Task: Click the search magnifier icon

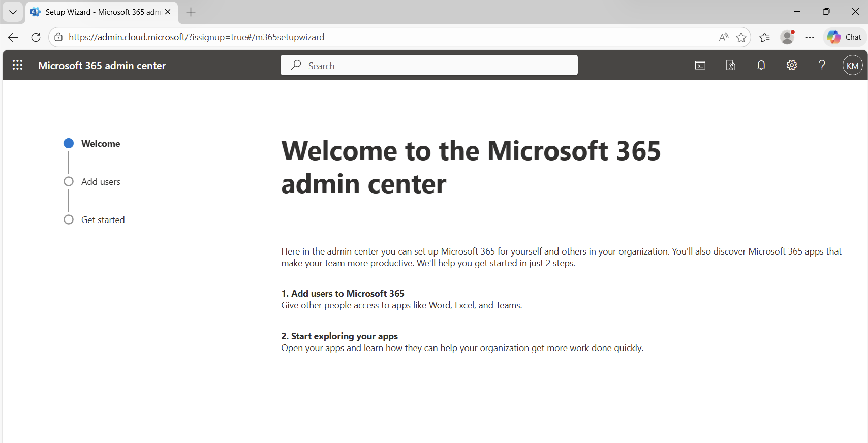Action: pyautogui.click(x=296, y=65)
